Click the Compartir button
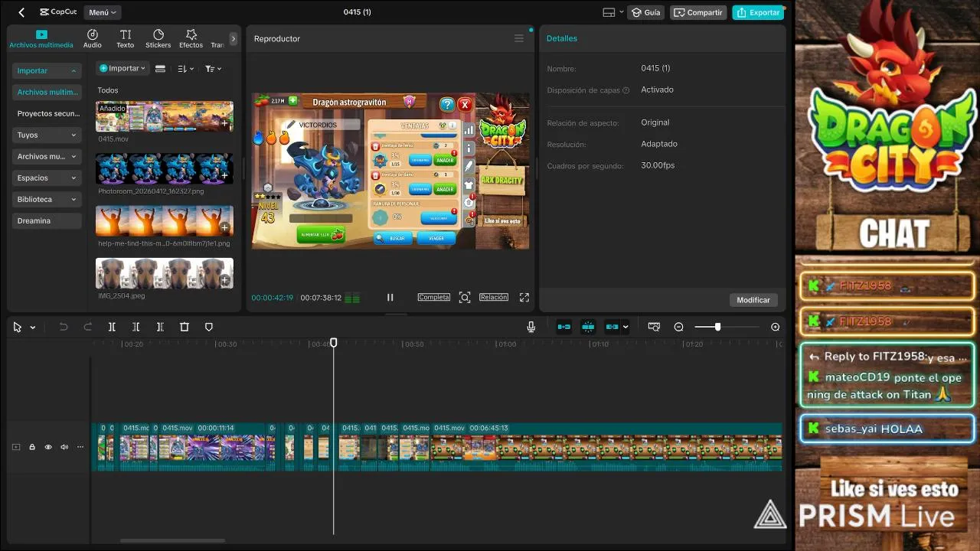980x551 pixels. click(698, 12)
